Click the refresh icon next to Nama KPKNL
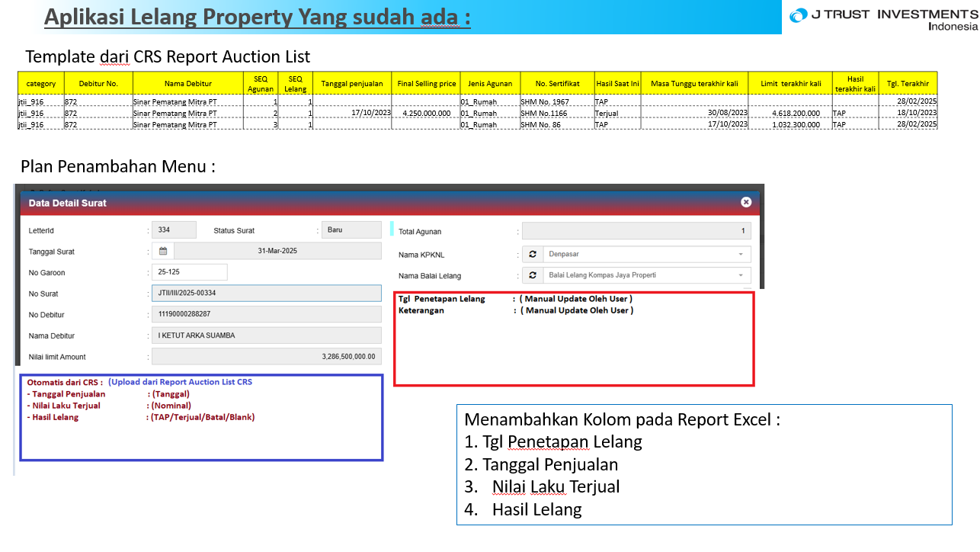Image resolution: width=980 pixels, height=552 pixels. tap(533, 255)
